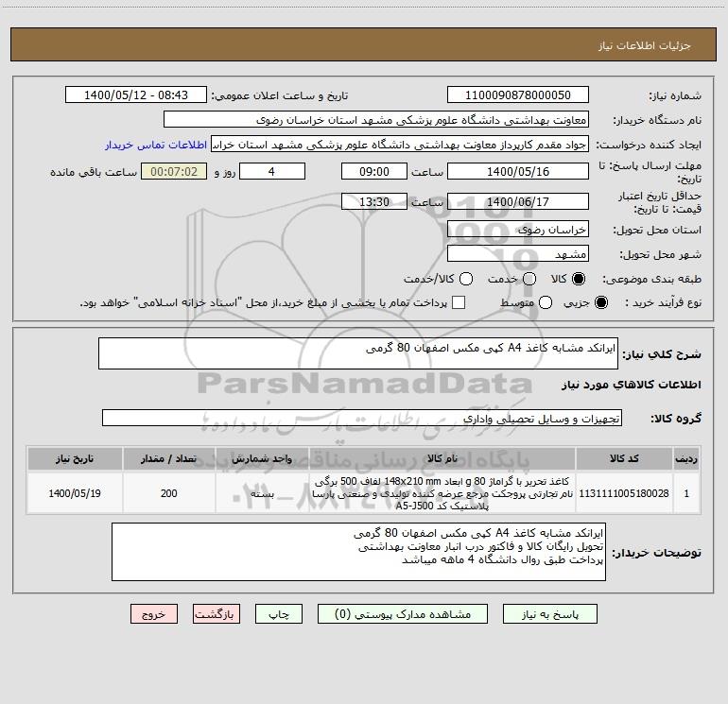The height and width of the screenshot is (704, 728).
Task: Select the کالا/خدمت radio button
Action: [466, 279]
